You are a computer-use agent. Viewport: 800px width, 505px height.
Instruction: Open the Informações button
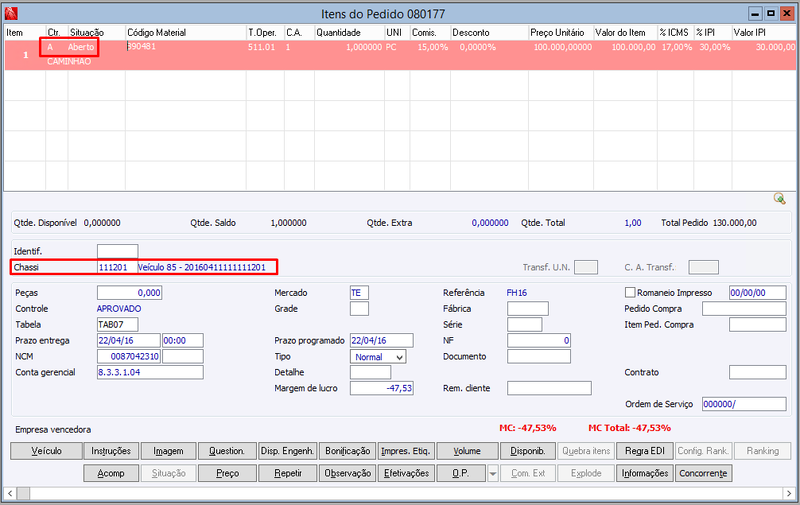point(645,473)
